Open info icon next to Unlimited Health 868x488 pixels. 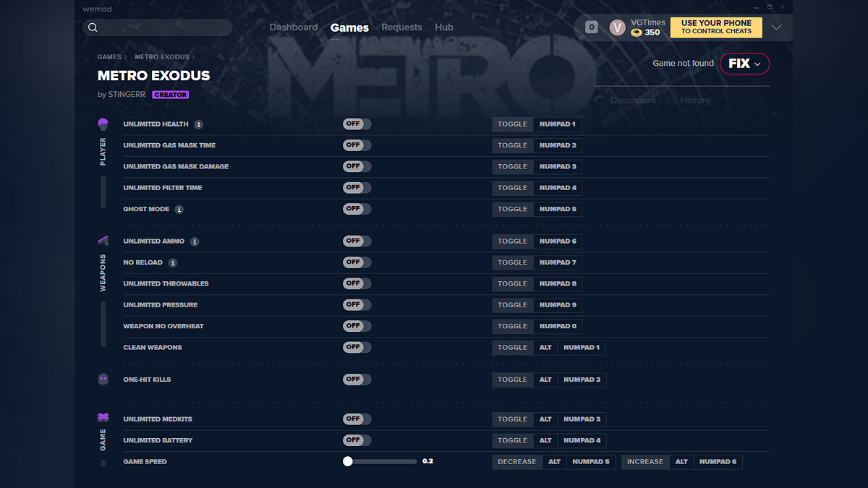point(199,124)
